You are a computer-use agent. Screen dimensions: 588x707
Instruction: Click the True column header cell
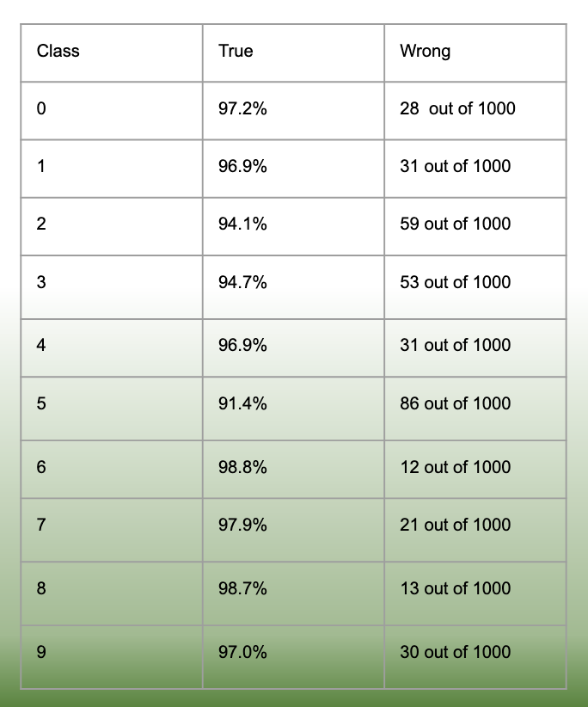point(236,52)
